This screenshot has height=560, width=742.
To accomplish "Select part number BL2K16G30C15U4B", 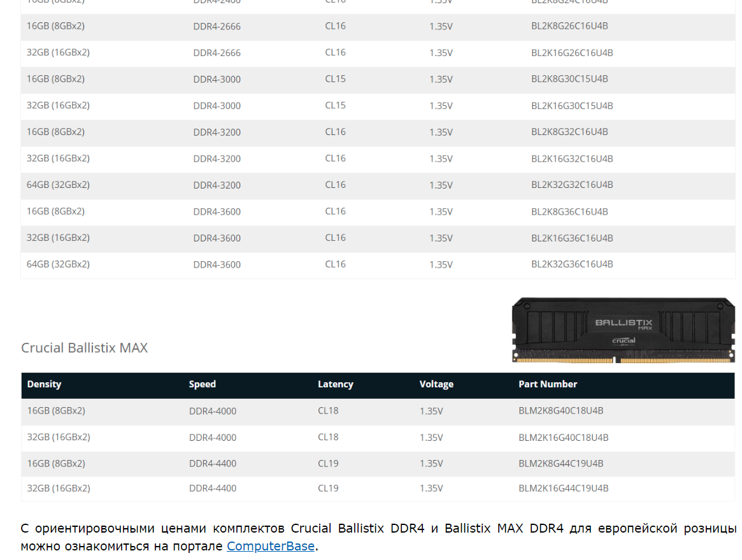I will (x=572, y=106).
